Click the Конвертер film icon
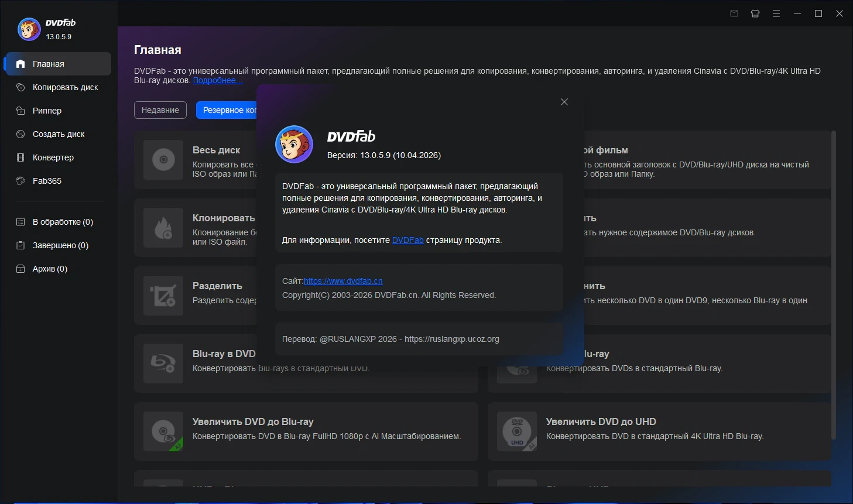 pos(20,157)
